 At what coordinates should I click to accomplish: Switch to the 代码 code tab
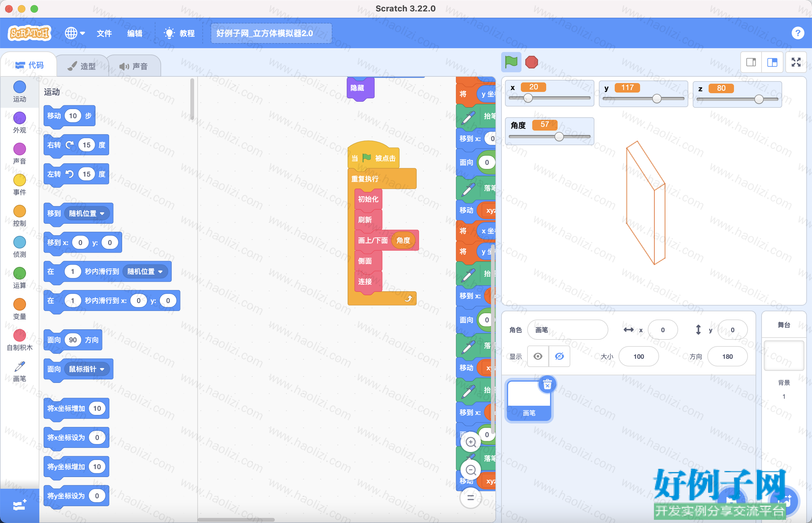(29, 65)
